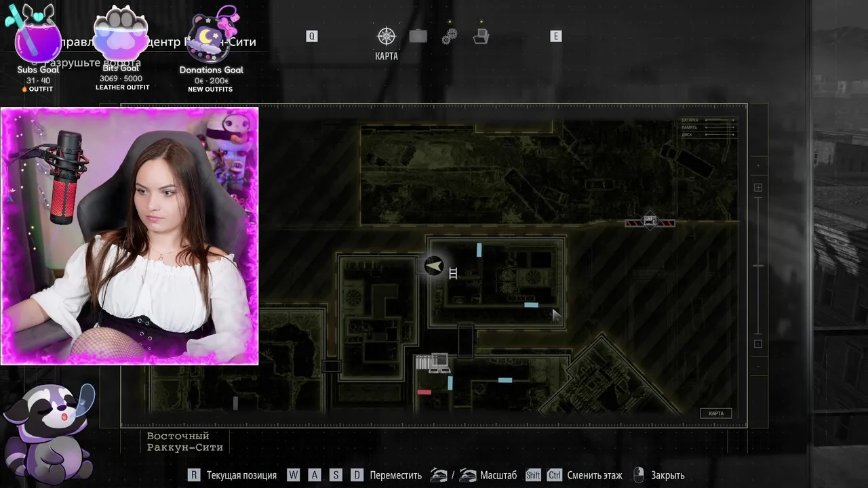
Task: Click the Диск legend row
Action: [709, 135]
